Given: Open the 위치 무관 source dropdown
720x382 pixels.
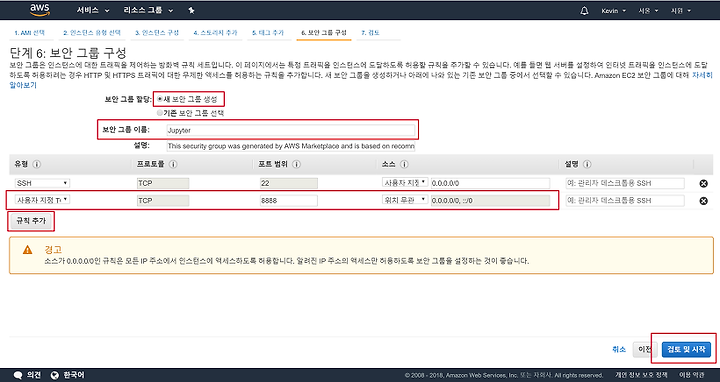Looking at the screenshot, I should (x=405, y=200).
